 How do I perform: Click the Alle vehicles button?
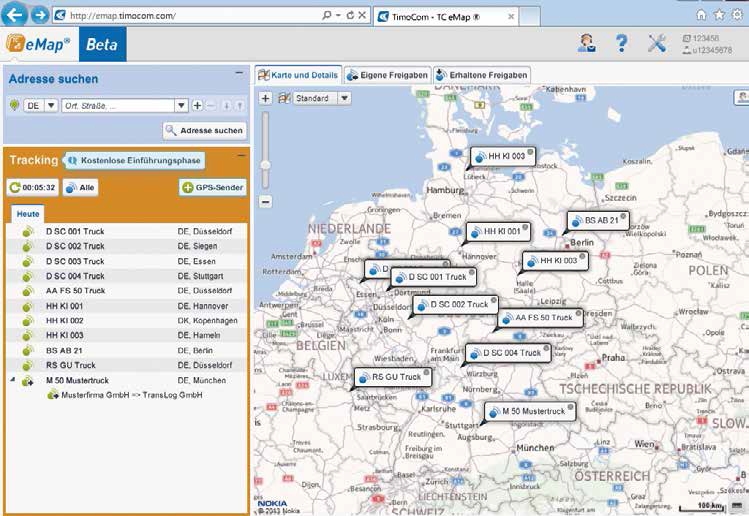pos(80,187)
